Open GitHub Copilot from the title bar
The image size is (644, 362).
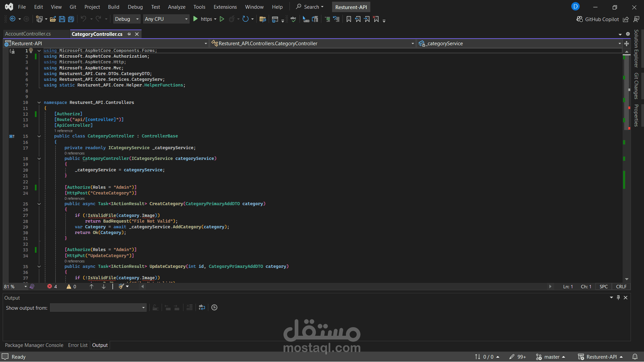tap(598, 19)
